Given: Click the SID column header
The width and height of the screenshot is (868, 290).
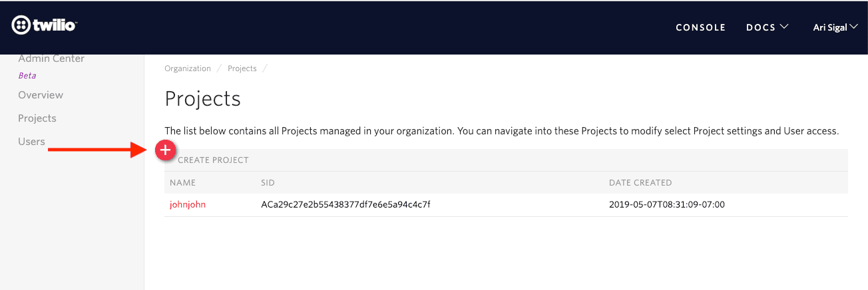Looking at the screenshot, I should 268,183.
